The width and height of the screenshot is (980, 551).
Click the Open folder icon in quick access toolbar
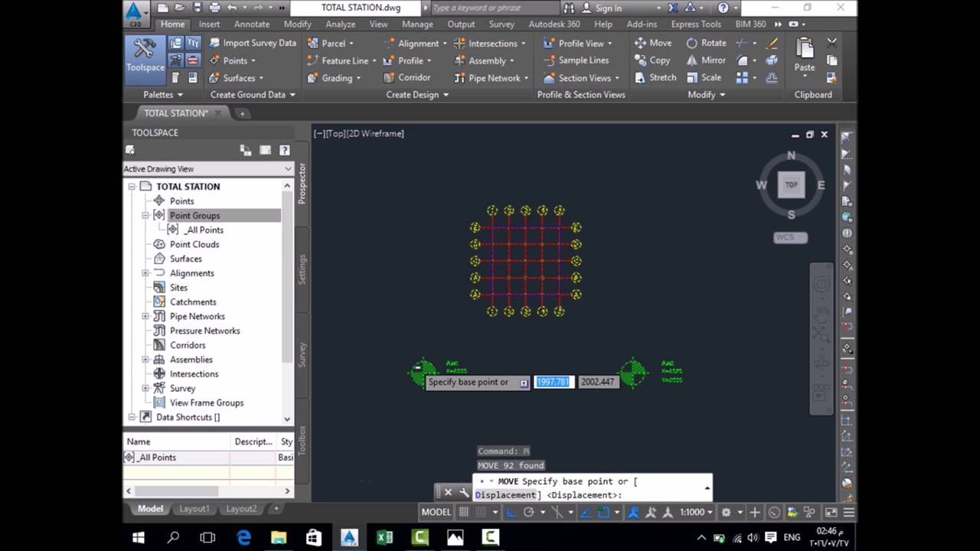(179, 8)
